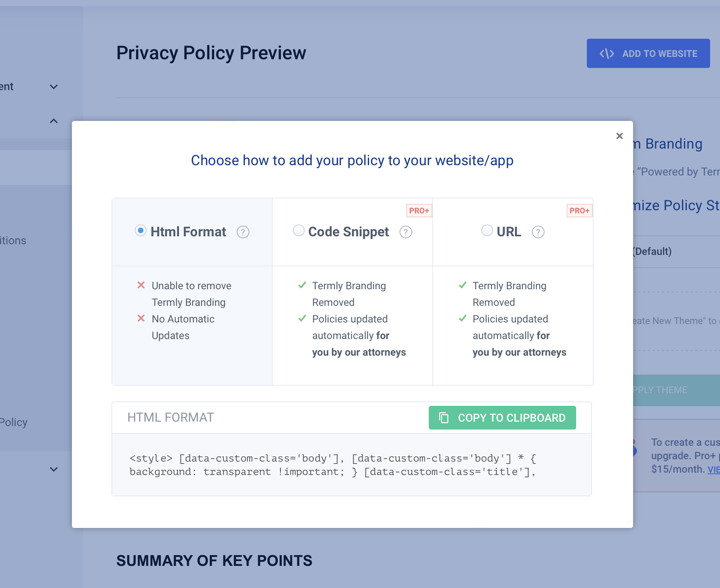Screen dimensions: 720x588
Task: Click the Copy to Clipboard button
Action: [502, 418]
